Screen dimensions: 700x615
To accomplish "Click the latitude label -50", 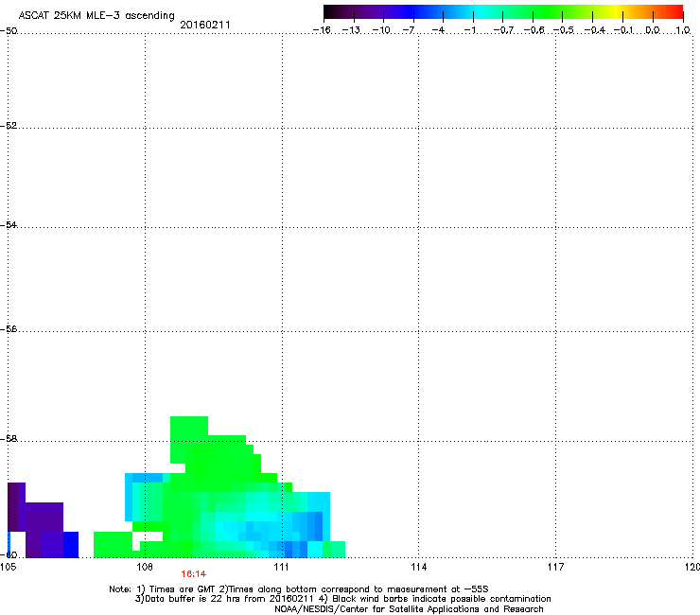I will (9, 31).
